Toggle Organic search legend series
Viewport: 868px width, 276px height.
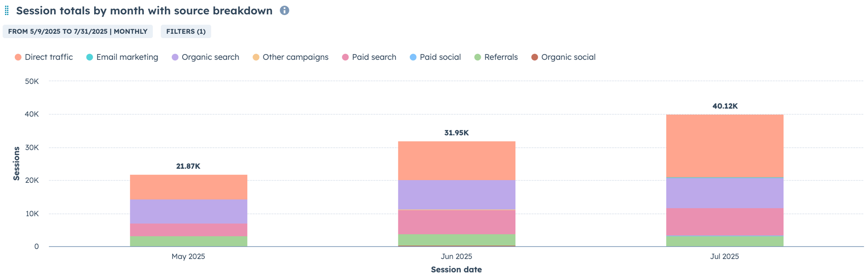pos(205,57)
